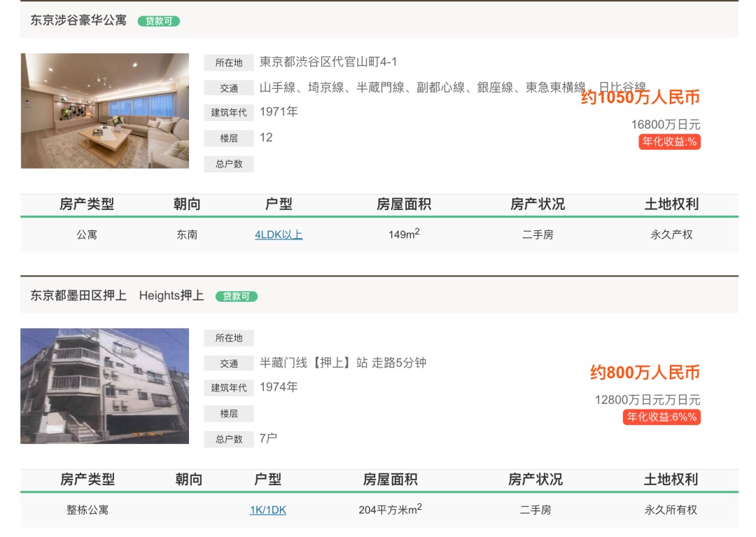Select address 東京都渋谷区代官山町4-1
This screenshot has width=756, height=537.
click(x=328, y=62)
